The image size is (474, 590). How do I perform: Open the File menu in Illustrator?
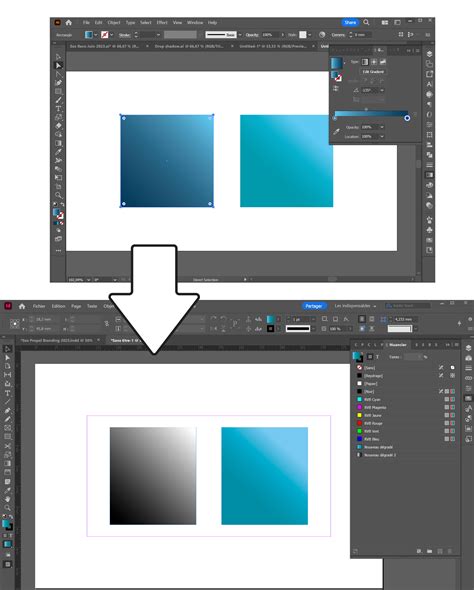pos(86,23)
